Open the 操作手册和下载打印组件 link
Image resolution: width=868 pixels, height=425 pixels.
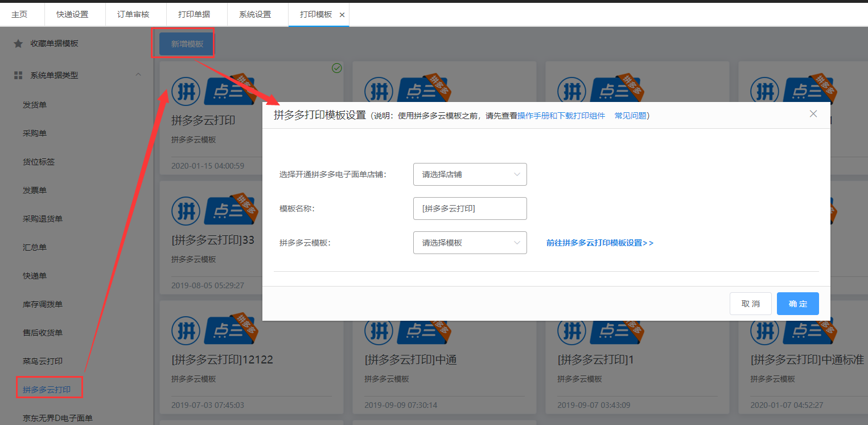(x=561, y=116)
